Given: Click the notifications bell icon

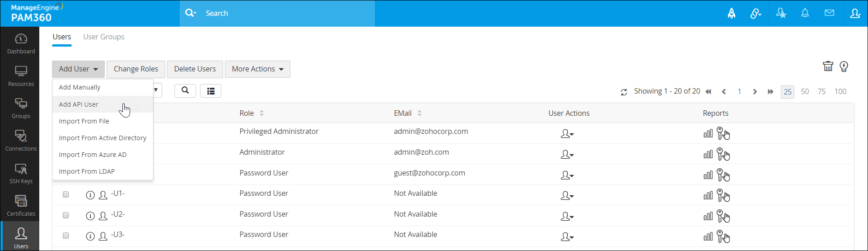Looking at the screenshot, I should tap(805, 13).
